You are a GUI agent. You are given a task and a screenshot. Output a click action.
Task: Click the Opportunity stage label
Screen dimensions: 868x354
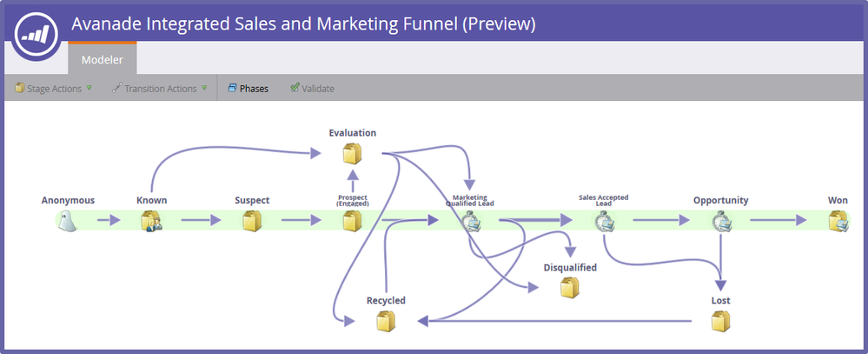721,201
